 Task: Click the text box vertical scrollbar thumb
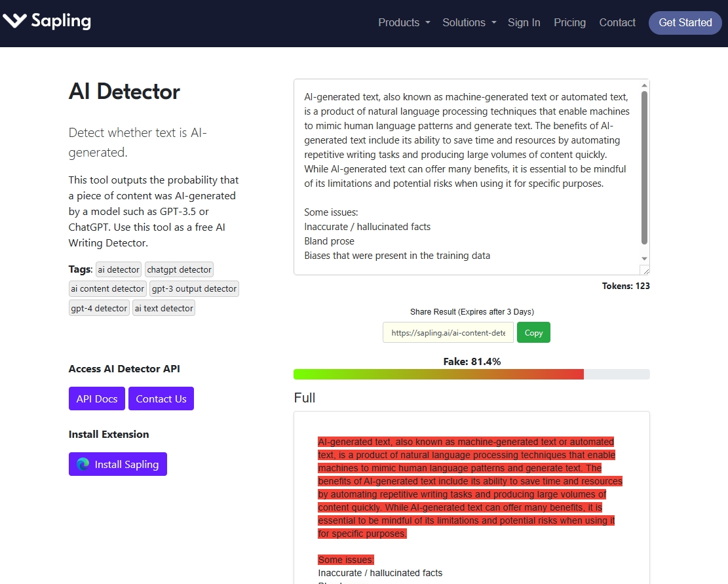click(x=644, y=167)
